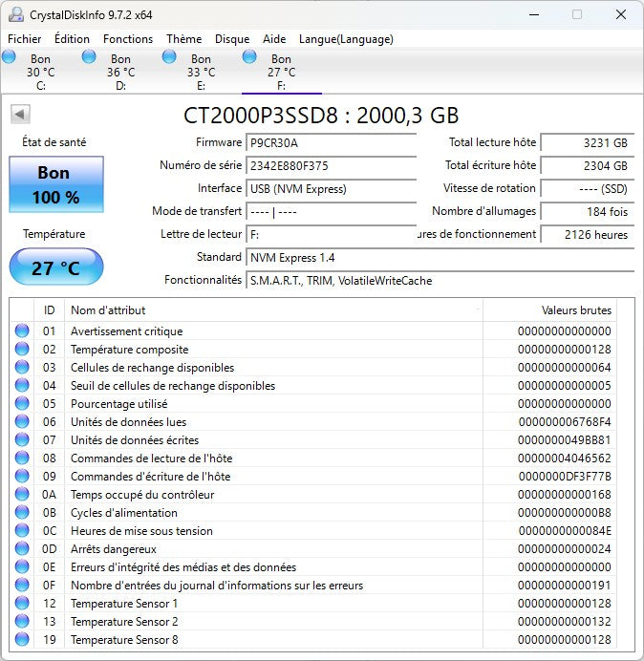Image resolution: width=644 pixels, height=661 pixels.
Task: Click status icon for Cellules de rechange disponibles
Action: (x=22, y=367)
